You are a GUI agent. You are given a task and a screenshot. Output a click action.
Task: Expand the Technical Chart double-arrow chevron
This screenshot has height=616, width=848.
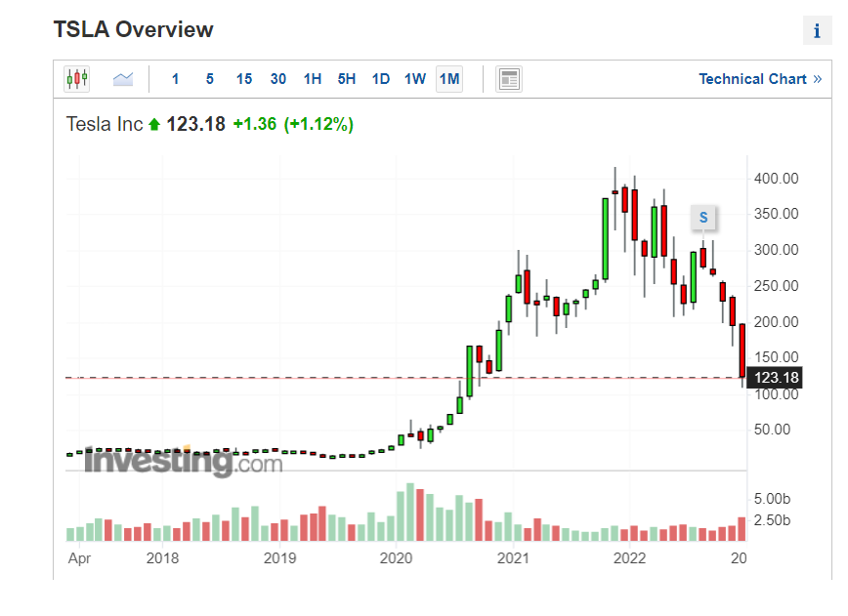(817, 79)
